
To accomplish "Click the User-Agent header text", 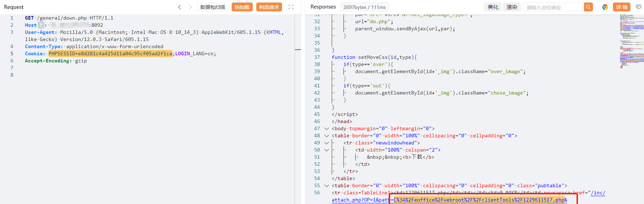I will pos(155,36).
